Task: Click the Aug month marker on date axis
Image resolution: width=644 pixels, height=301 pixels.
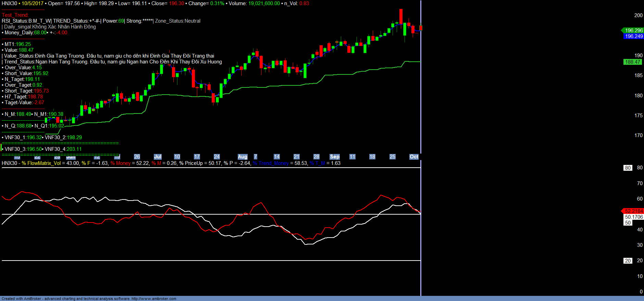Action: click(243, 157)
